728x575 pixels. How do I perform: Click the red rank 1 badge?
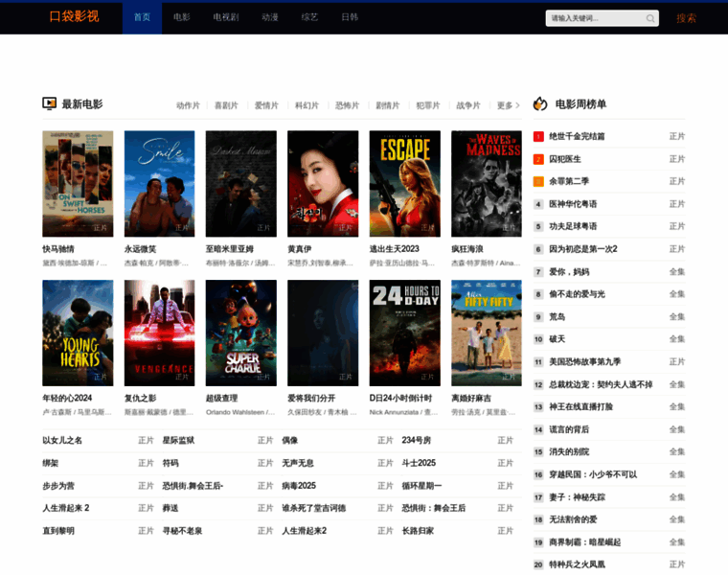[x=538, y=136]
